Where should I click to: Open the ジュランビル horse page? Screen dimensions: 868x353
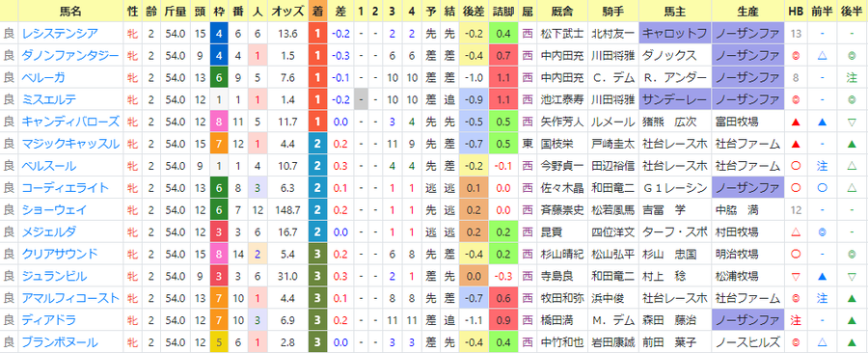(54, 276)
